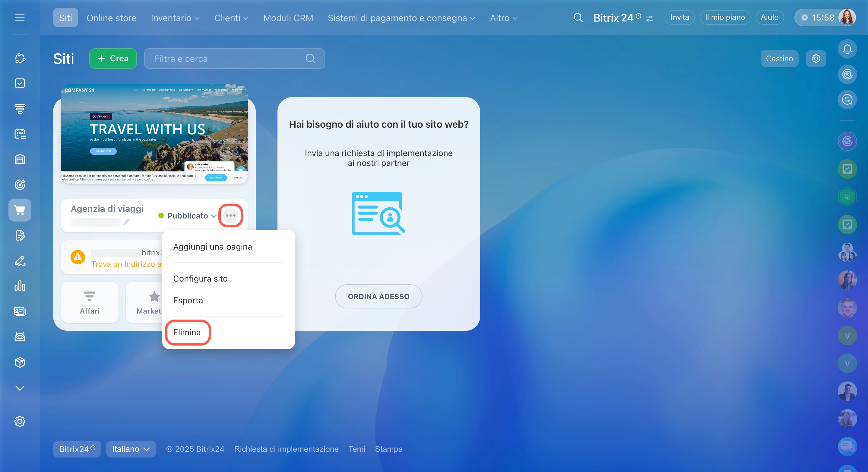Click the tasks checkmark sidebar icon
Screen dimensions: 868x472
[20, 83]
